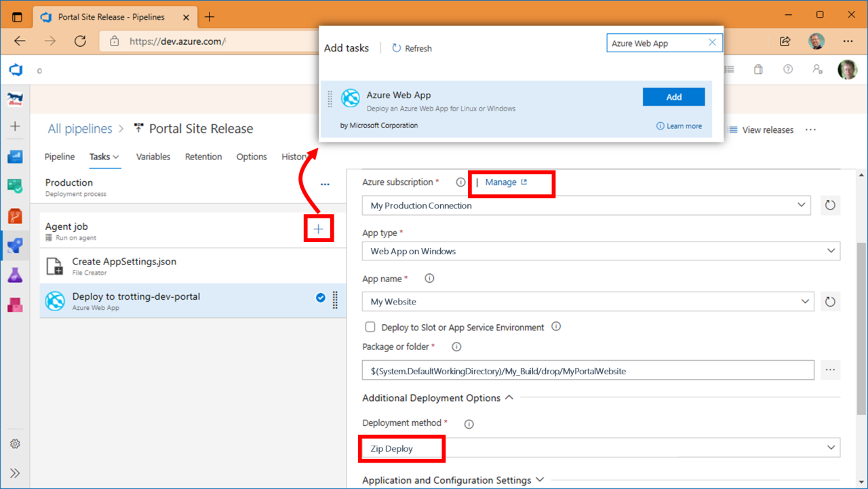Open Artifacts hub in the sidebar
Image resolution: width=868 pixels, height=489 pixels.
coord(15,305)
